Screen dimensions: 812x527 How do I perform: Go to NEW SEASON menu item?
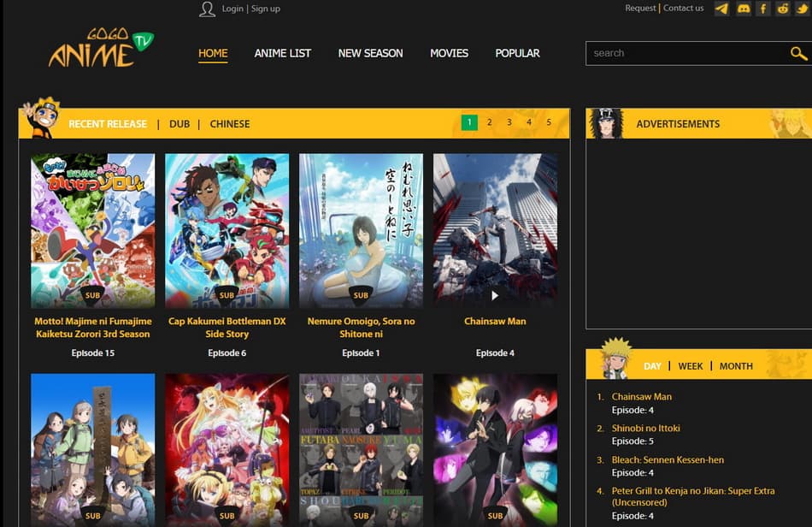pos(370,53)
